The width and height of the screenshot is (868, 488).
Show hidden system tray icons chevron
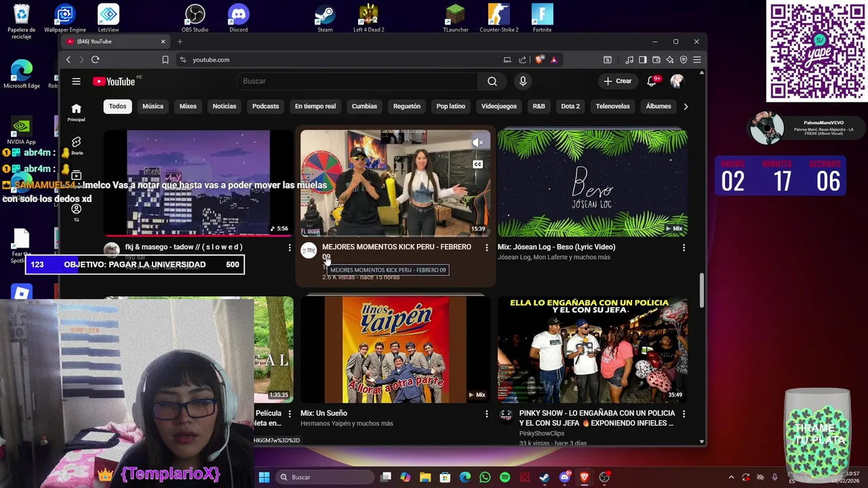click(x=731, y=477)
